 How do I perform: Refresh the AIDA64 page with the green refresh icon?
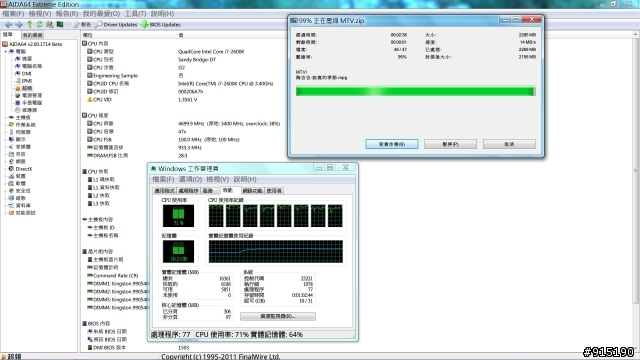(40, 24)
